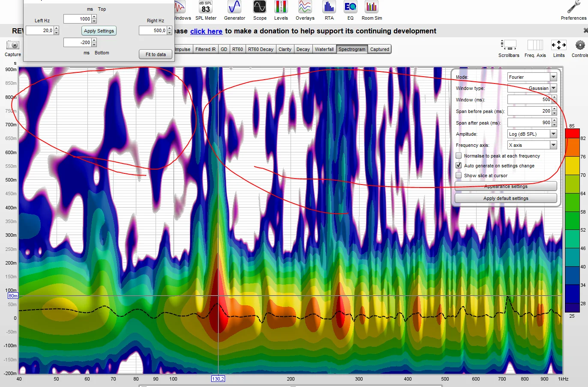Screen dimensions: 588x387
Task: Launch the RTA analyzer
Action: (x=329, y=11)
